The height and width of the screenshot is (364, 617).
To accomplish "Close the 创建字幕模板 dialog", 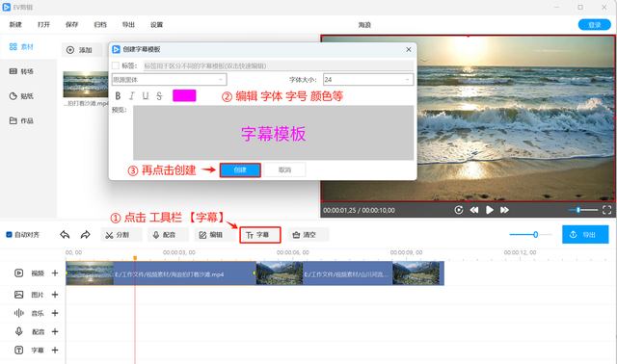I will coord(409,49).
